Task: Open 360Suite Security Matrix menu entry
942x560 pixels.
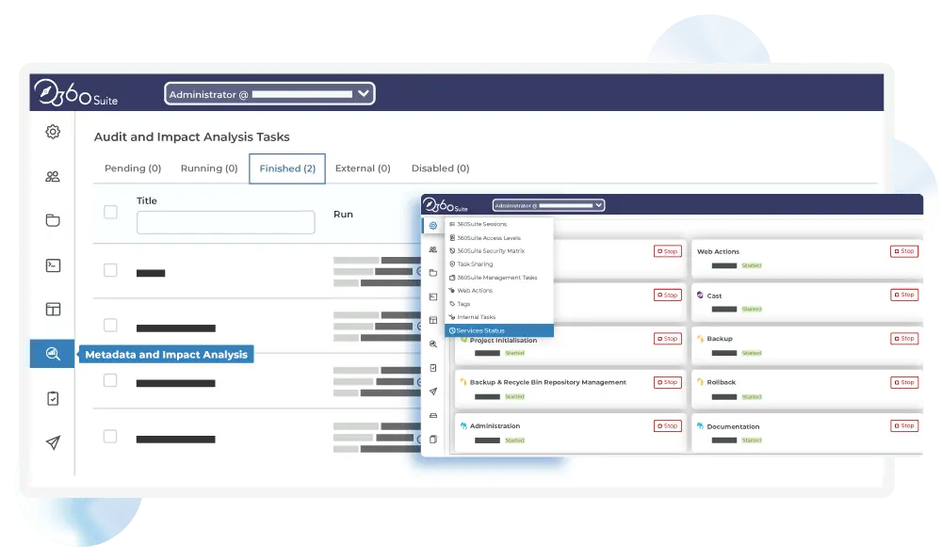Action: (490, 251)
